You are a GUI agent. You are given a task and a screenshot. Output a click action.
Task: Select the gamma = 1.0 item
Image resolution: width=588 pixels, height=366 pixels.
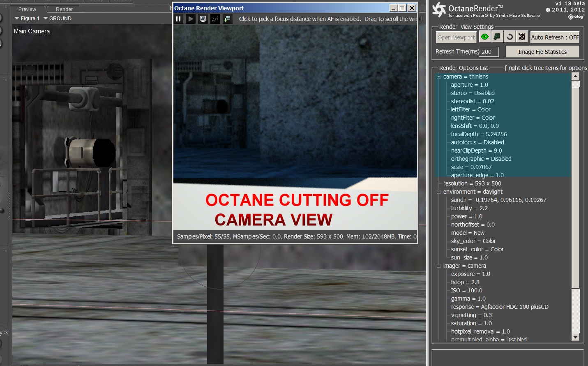point(468,299)
